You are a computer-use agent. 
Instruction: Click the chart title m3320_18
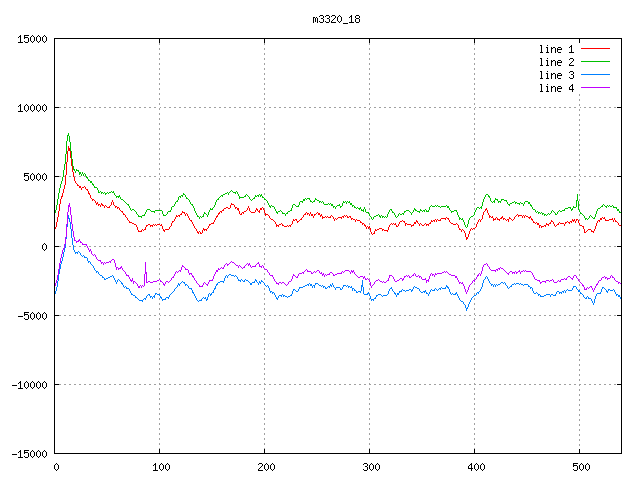pos(337,19)
